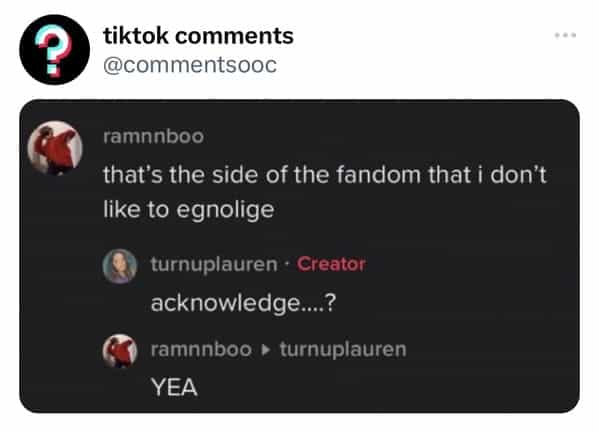The height and width of the screenshot is (432, 599).
Task: Open the @commentsooc handle
Action: click(190, 65)
